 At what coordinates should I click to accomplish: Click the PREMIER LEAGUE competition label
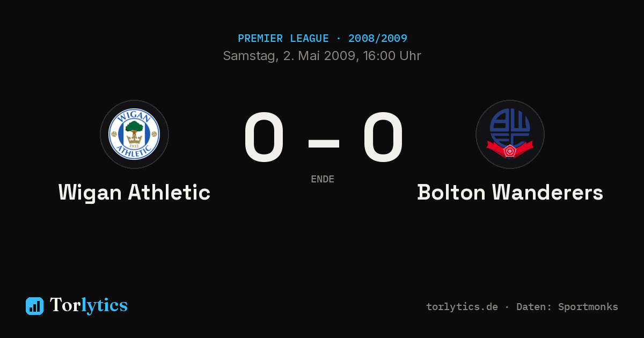click(283, 39)
